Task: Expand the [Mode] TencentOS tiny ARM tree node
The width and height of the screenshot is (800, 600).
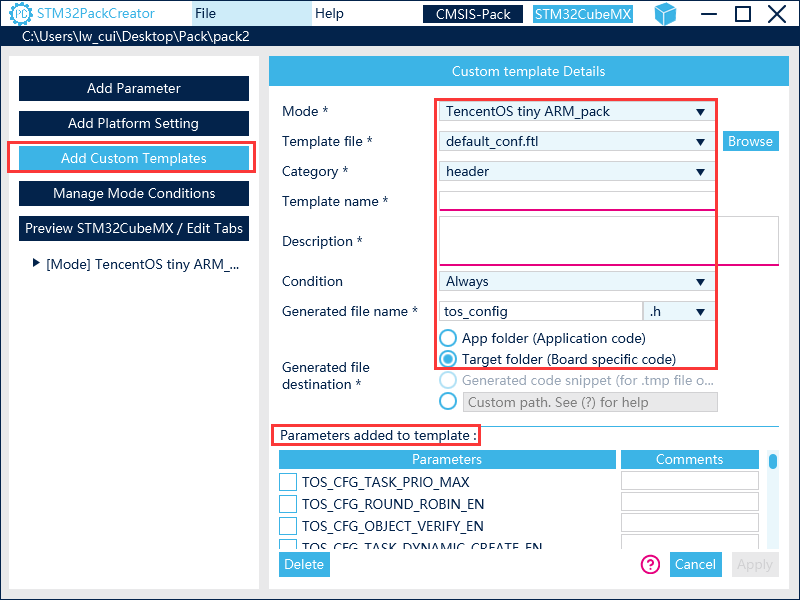Action: tap(36, 263)
